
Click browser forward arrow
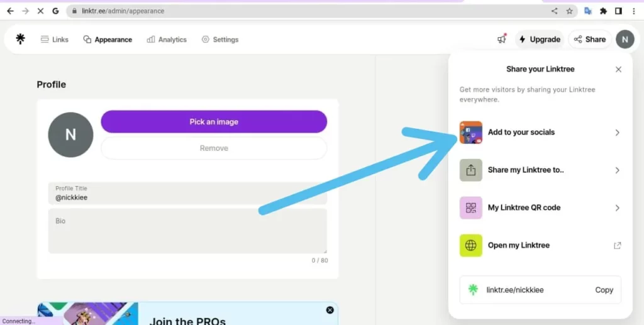tap(25, 11)
